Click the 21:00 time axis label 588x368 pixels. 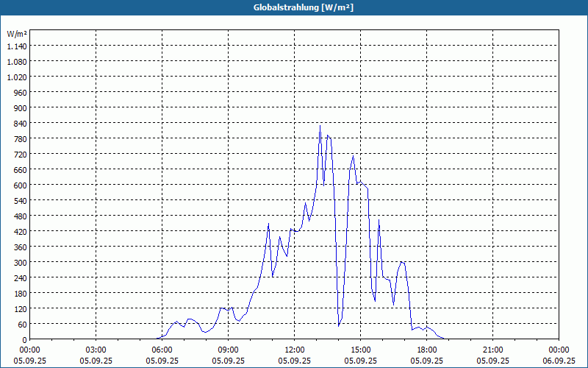492,350
